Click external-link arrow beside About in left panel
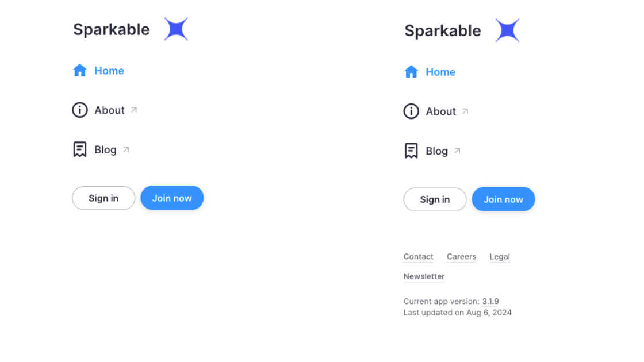Viewport: 644px width, 362px height. [x=134, y=110]
